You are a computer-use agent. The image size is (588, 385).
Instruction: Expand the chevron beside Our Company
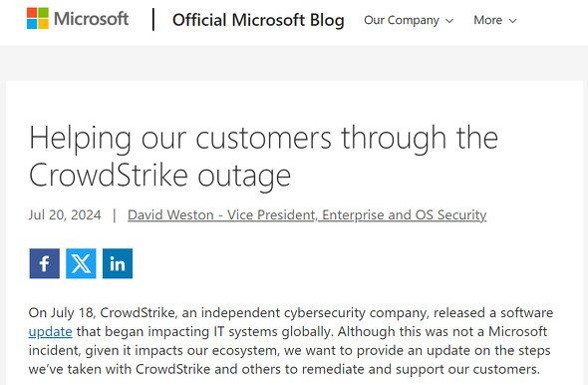click(x=449, y=21)
